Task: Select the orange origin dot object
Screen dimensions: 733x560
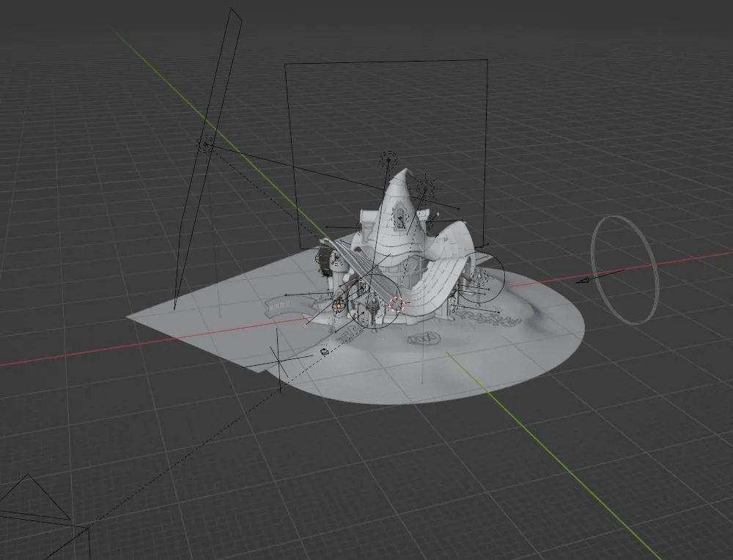Action: pos(339,303)
